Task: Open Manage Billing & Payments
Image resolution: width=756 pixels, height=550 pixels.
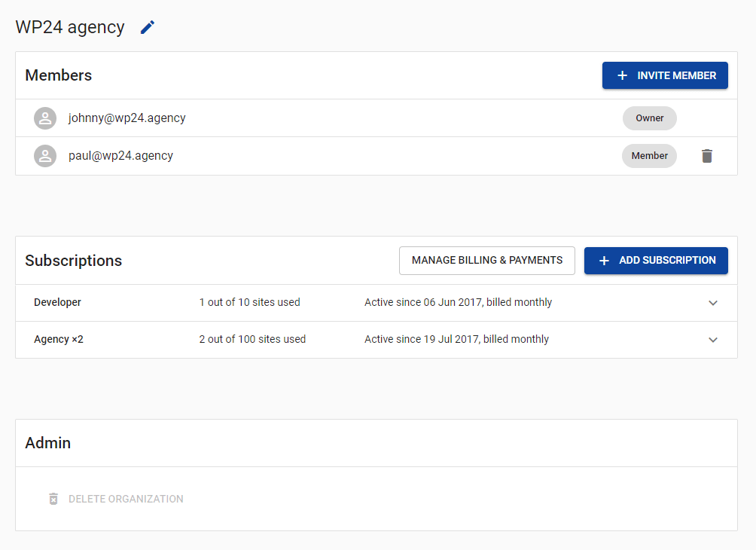Action: tap(487, 261)
